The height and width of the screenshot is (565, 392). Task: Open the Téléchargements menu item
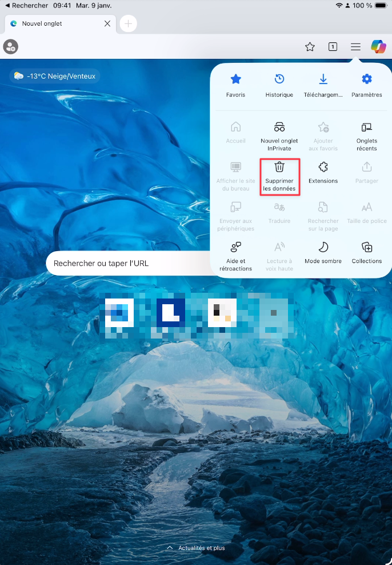[323, 86]
